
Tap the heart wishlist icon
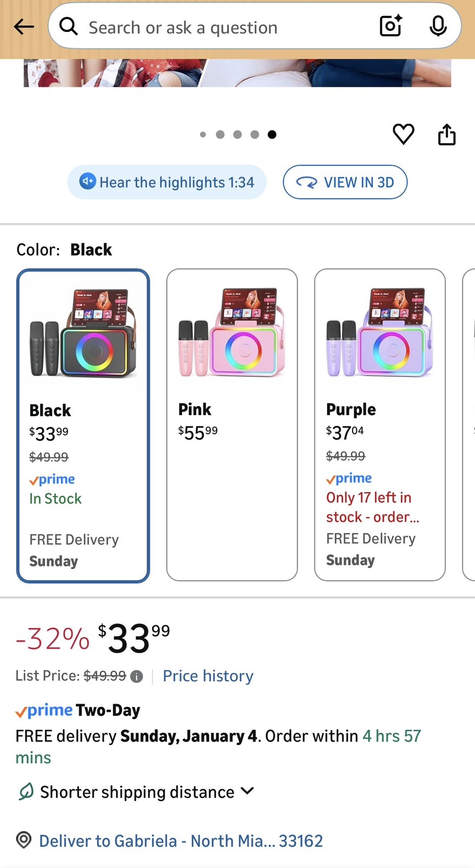pyautogui.click(x=403, y=134)
